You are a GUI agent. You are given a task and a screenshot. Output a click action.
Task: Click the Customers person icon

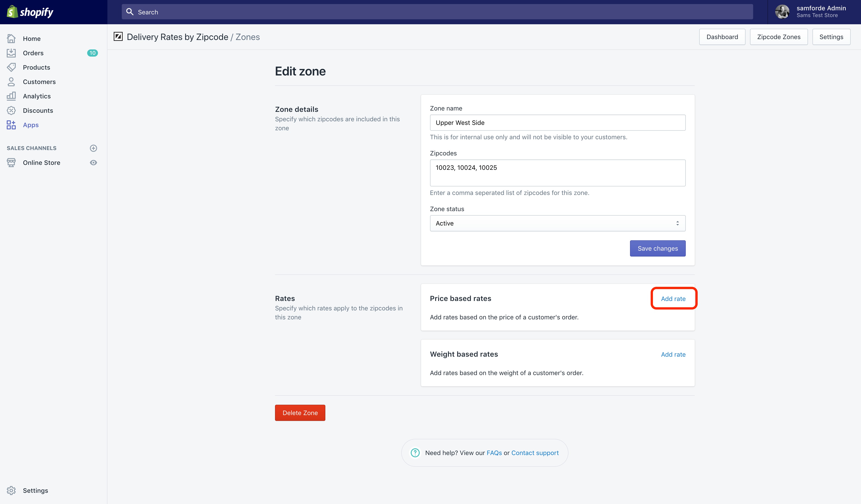tap(11, 82)
